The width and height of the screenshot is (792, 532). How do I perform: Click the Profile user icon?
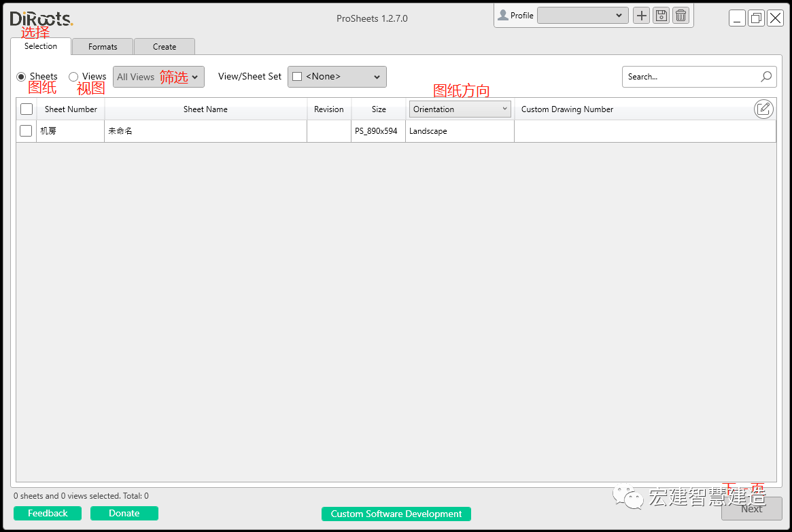(x=503, y=15)
